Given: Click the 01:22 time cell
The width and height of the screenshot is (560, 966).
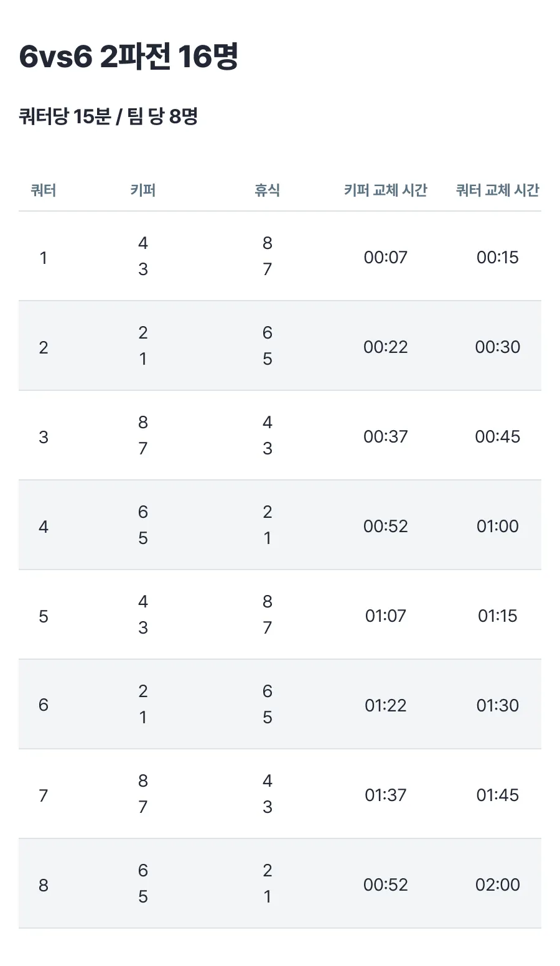Looking at the screenshot, I should pyautogui.click(x=386, y=705).
